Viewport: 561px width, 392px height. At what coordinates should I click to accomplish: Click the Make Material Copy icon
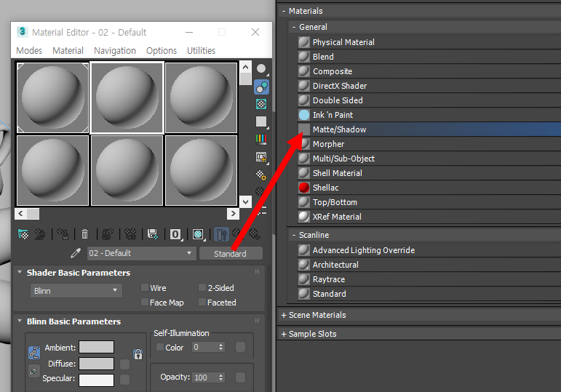(x=108, y=235)
